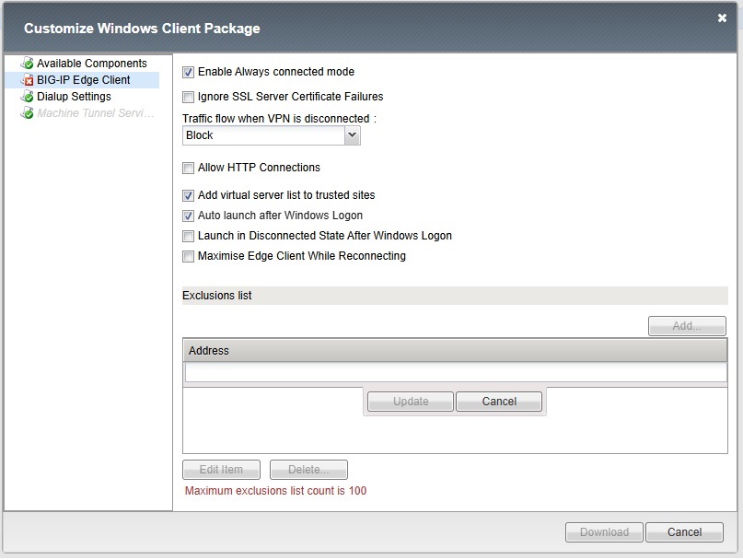Screen dimensions: 743x560
Task: Click the Dialup Settings tree icon
Action: (x=28, y=97)
